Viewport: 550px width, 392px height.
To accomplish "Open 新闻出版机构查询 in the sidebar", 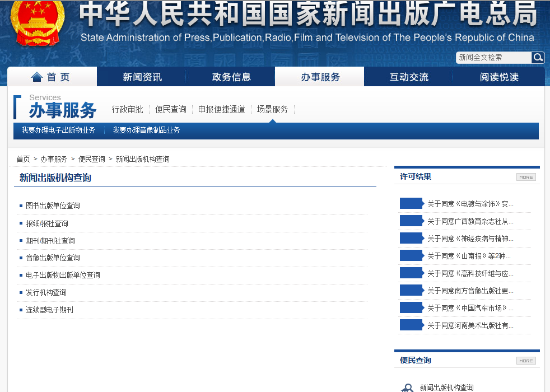I will coord(446,388).
